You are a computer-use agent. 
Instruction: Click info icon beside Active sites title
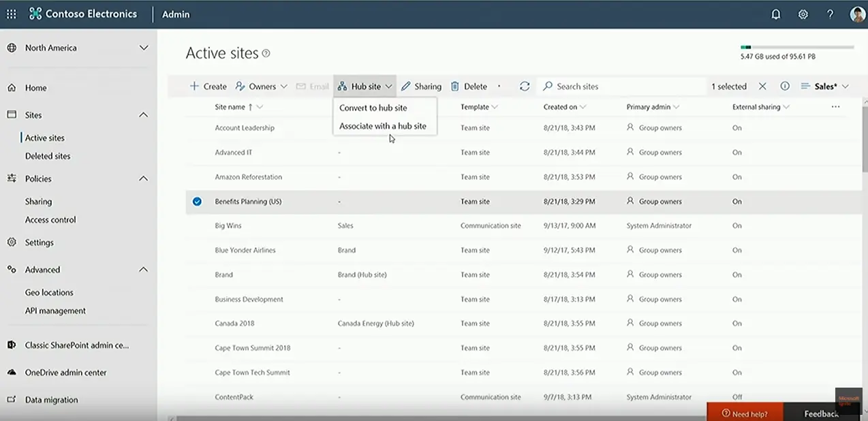pyautogui.click(x=266, y=53)
